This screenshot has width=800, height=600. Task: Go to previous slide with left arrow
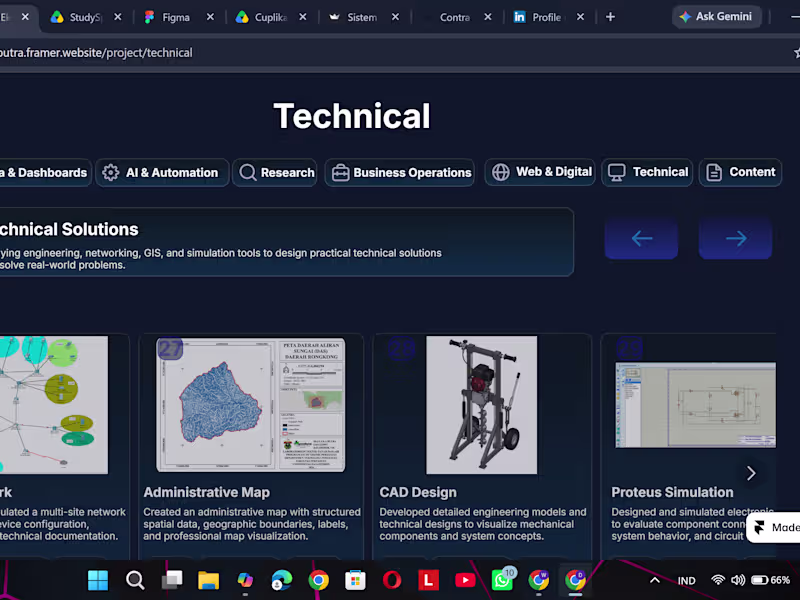pyautogui.click(x=641, y=238)
